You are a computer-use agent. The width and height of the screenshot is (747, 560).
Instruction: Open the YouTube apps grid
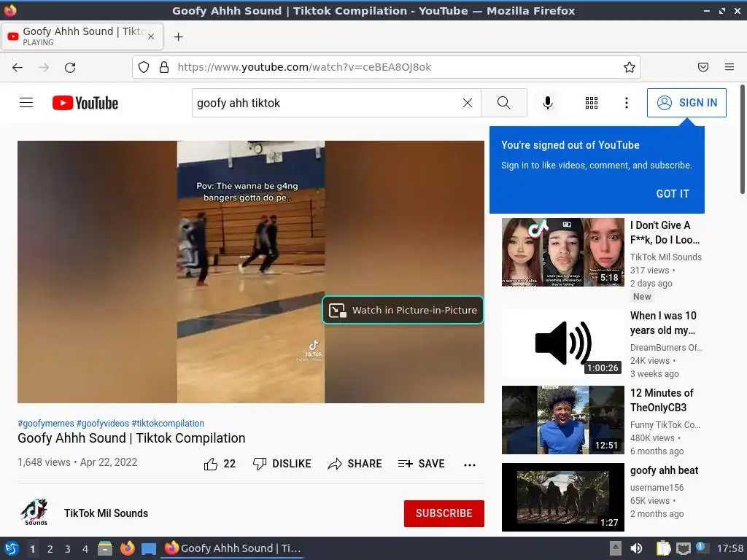(591, 103)
